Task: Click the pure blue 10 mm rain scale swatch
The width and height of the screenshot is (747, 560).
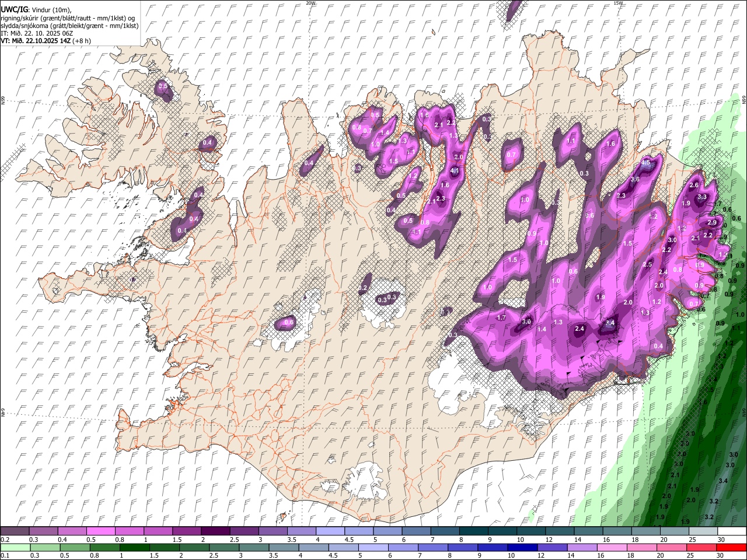Action: [521, 548]
